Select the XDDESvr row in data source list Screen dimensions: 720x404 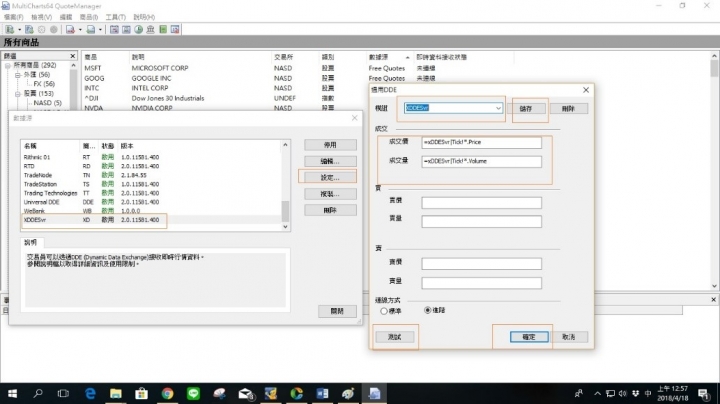[152, 220]
